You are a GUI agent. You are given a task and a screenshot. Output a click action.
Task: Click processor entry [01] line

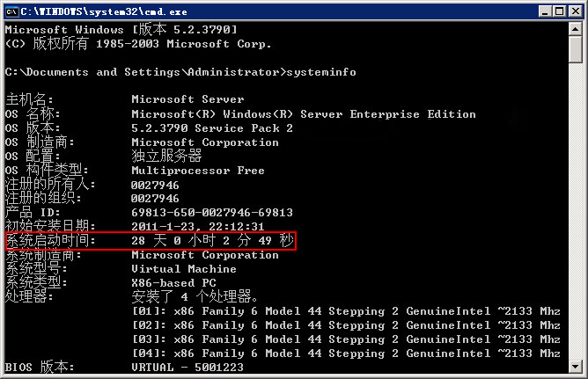click(x=345, y=311)
